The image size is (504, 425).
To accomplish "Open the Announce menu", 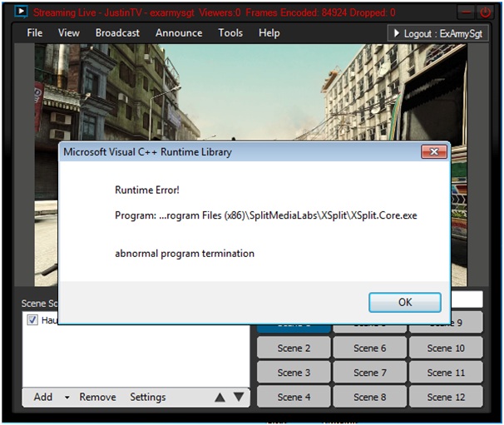I will pos(179,33).
